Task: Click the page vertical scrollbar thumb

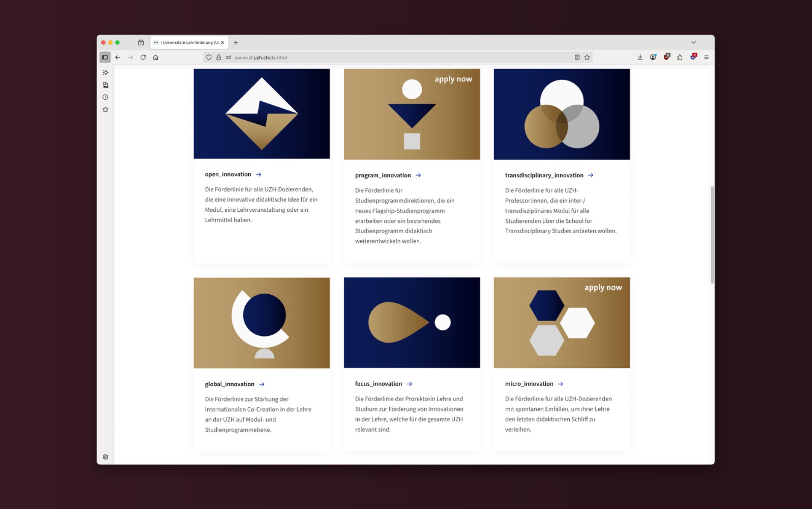Action: pos(712,235)
